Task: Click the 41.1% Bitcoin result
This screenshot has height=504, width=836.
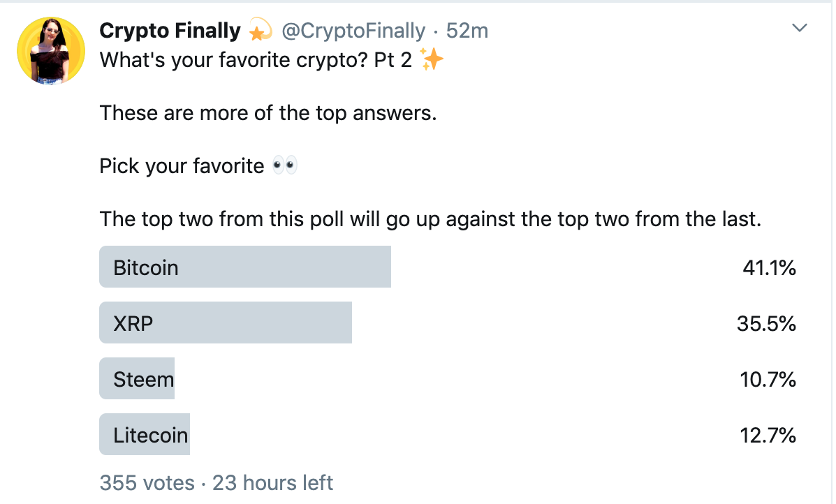Action: tap(769, 267)
